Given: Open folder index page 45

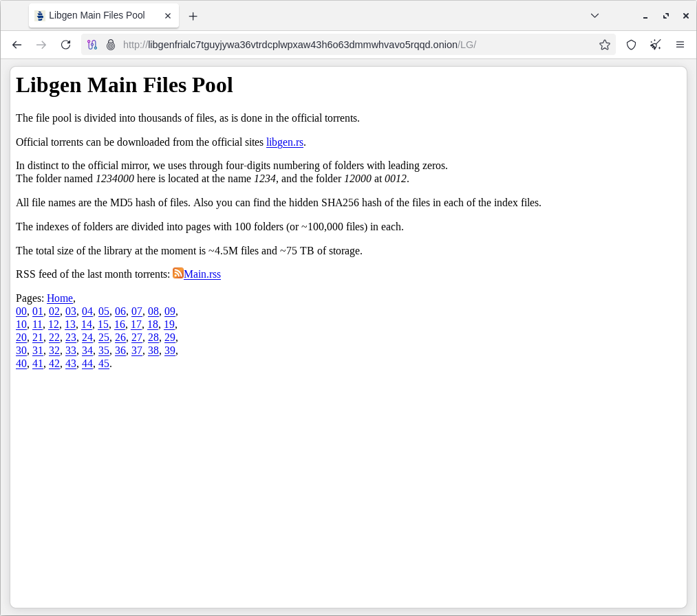Looking at the screenshot, I should point(104,364).
